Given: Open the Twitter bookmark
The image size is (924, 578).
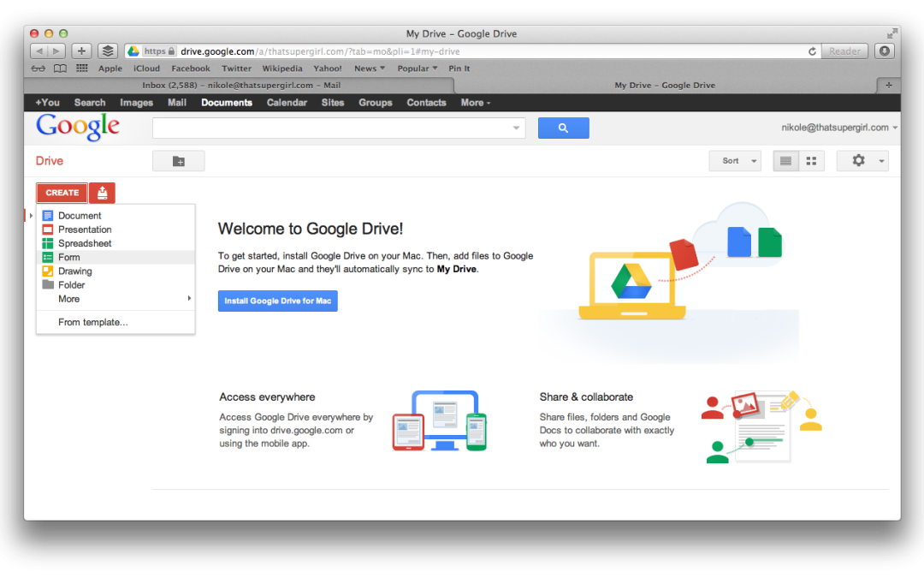Looking at the screenshot, I should click(236, 69).
